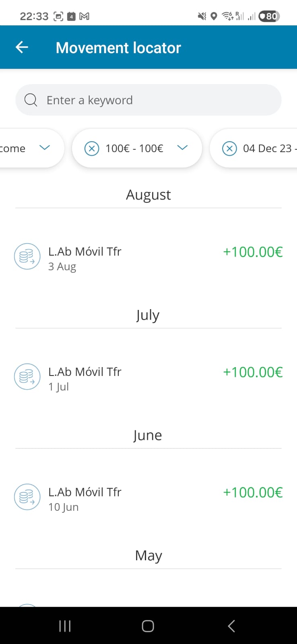The height and width of the screenshot is (644, 297).
Task: Tap the Gmail notification icon in status bar
Action: (x=85, y=17)
